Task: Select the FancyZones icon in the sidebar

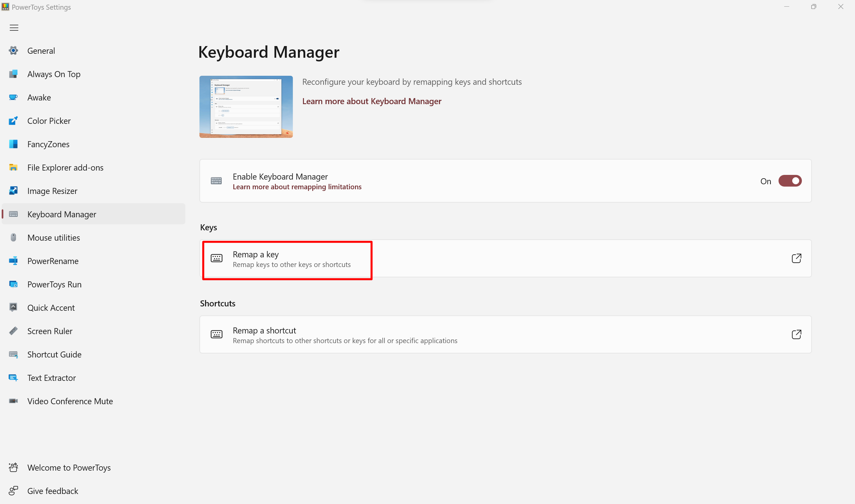Action: [x=13, y=144]
